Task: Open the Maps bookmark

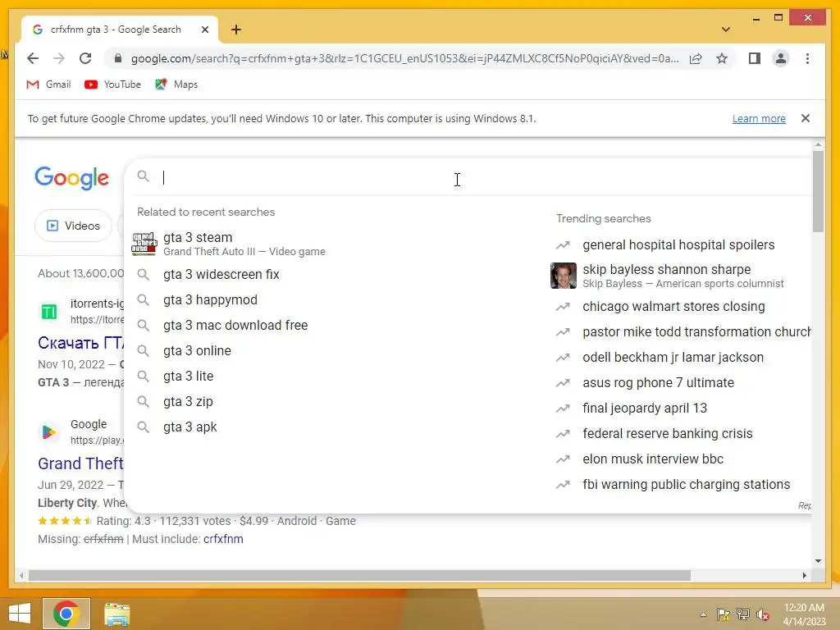Action: pos(176,84)
